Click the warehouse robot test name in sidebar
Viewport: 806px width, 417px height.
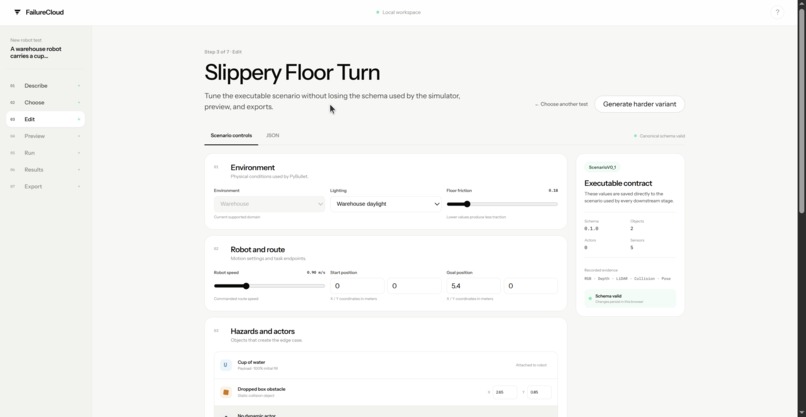(36, 52)
